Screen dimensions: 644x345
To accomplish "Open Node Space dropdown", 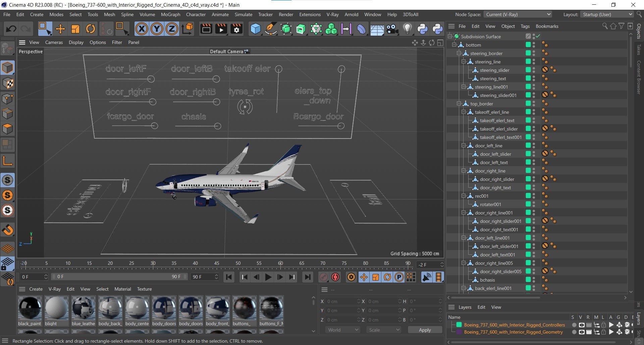I will (x=518, y=14).
